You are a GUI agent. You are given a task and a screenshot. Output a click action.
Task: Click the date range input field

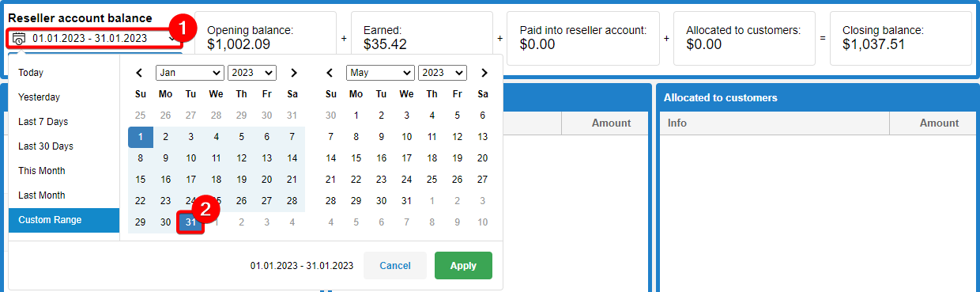pyautogui.click(x=94, y=38)
